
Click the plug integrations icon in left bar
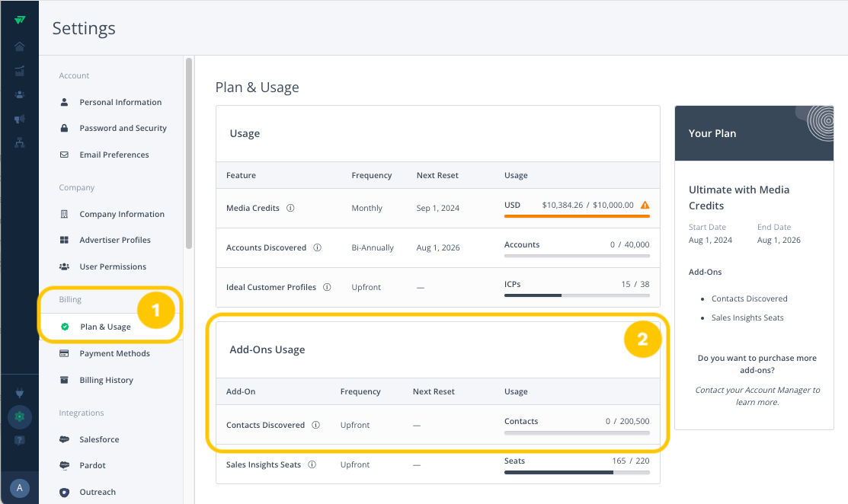pos(20,393)
